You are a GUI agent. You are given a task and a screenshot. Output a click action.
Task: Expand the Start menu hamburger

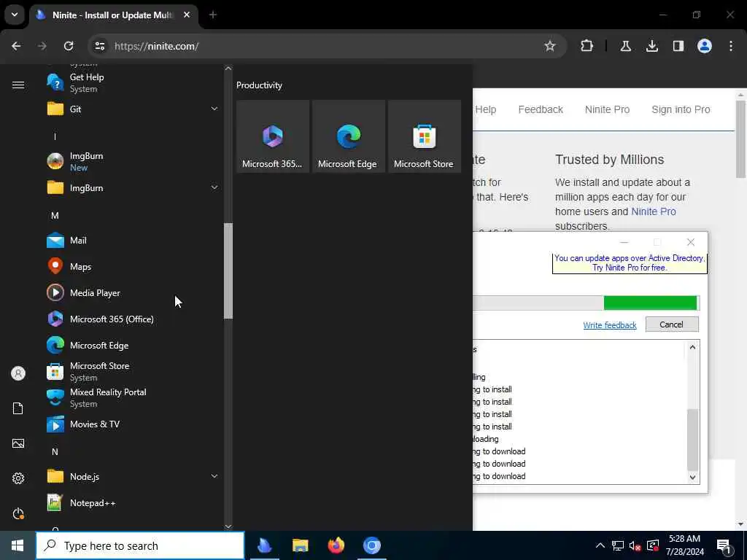pyautogui.click(x=18, y=85)
